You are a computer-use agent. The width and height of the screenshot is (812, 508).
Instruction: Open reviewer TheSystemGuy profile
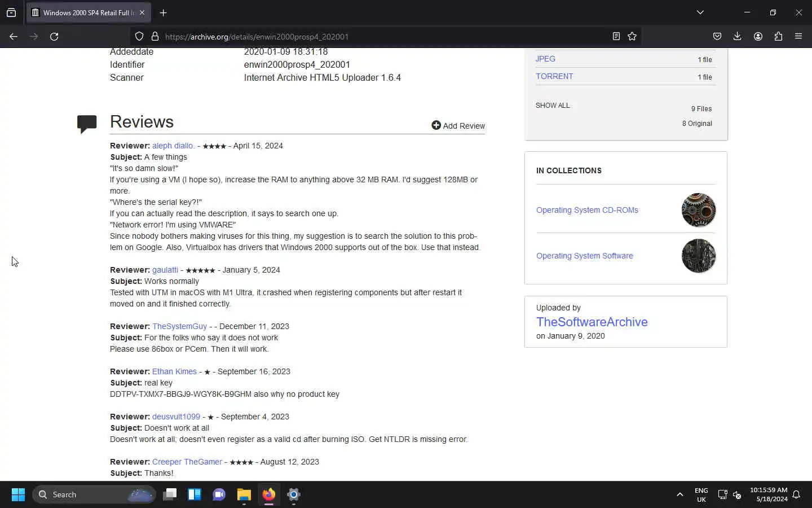tap(179, 326)
